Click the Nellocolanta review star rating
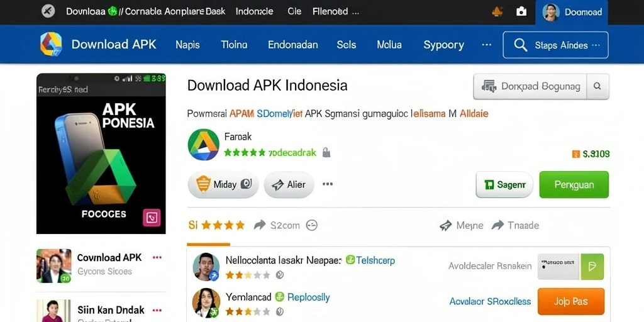 (248, 275)
